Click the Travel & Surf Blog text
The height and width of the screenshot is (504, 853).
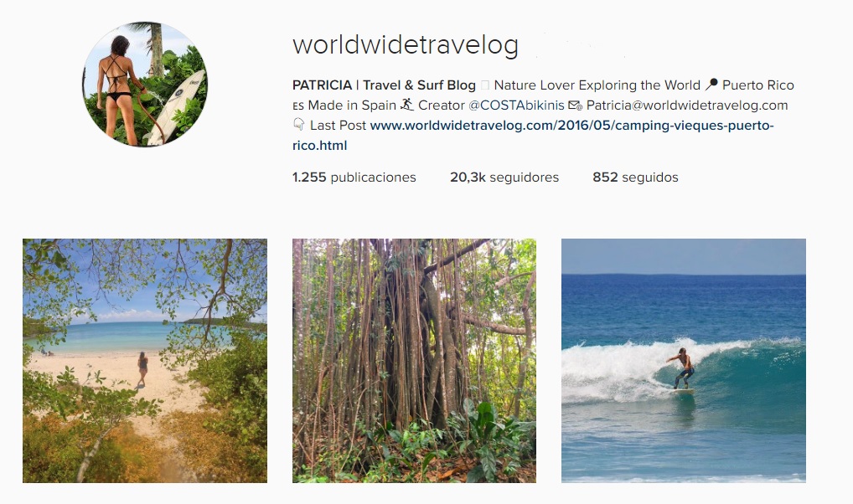(419, 85)
